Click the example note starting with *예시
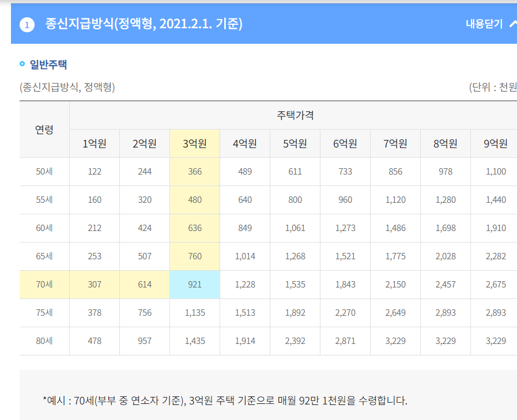The height and width of the screenshot is (420, 517). click(225, 400)
